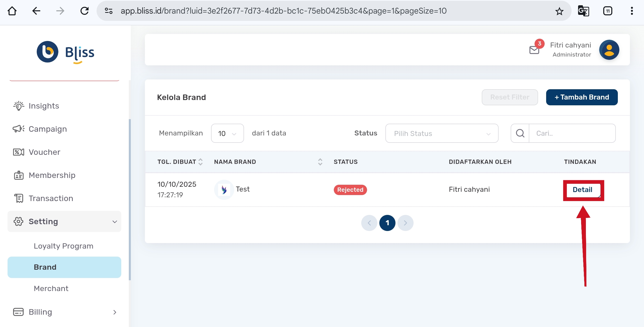The height and width of the screenshot is (327, 644).
Task: Click the Tambah Brand button
Action: tap(582, 97)
